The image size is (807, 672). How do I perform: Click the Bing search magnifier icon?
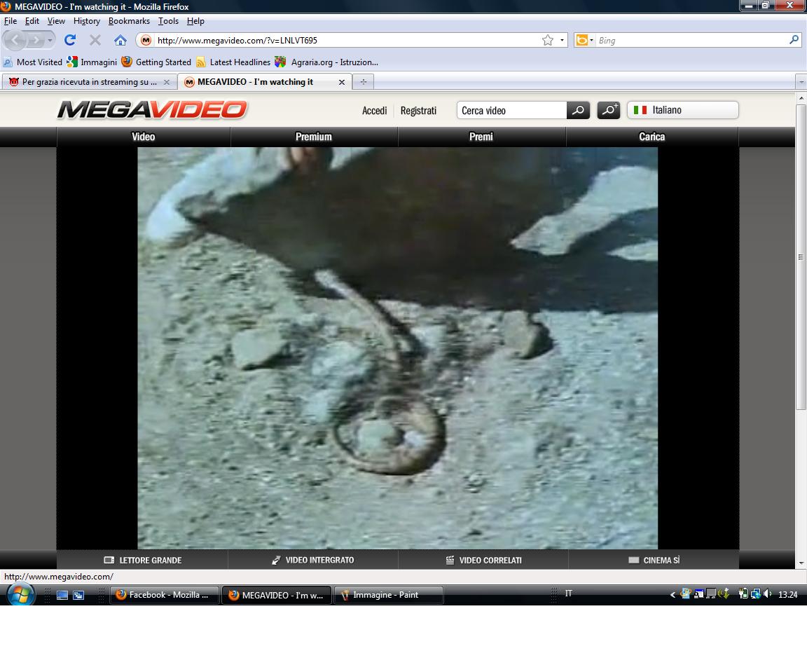pyautogui.click(x=794, y=40)
